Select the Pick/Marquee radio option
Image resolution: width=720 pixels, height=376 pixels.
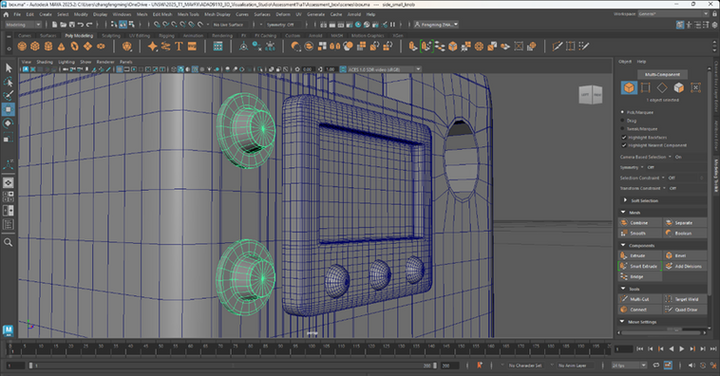[623, 112]
